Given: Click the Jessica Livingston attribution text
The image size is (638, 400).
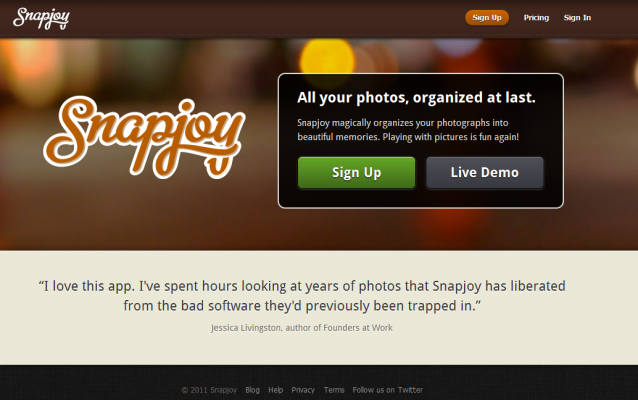Looking at the screenshot, I should tap(302, 328).
